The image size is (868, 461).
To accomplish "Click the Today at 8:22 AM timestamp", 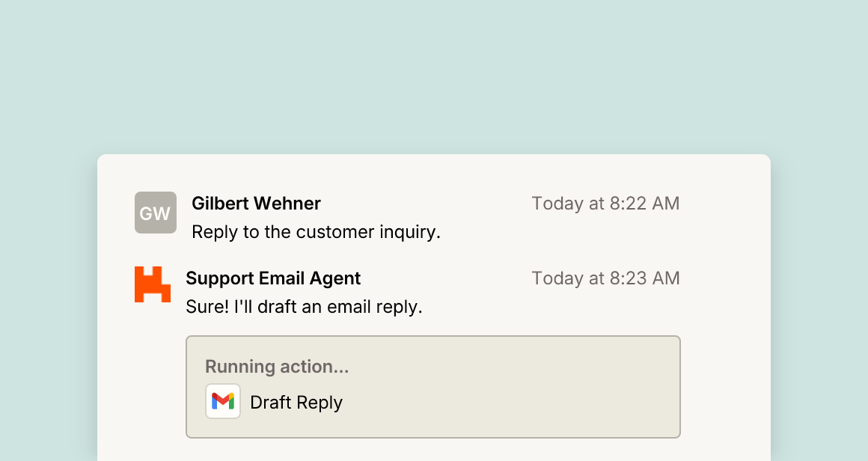I will (605, 203).
